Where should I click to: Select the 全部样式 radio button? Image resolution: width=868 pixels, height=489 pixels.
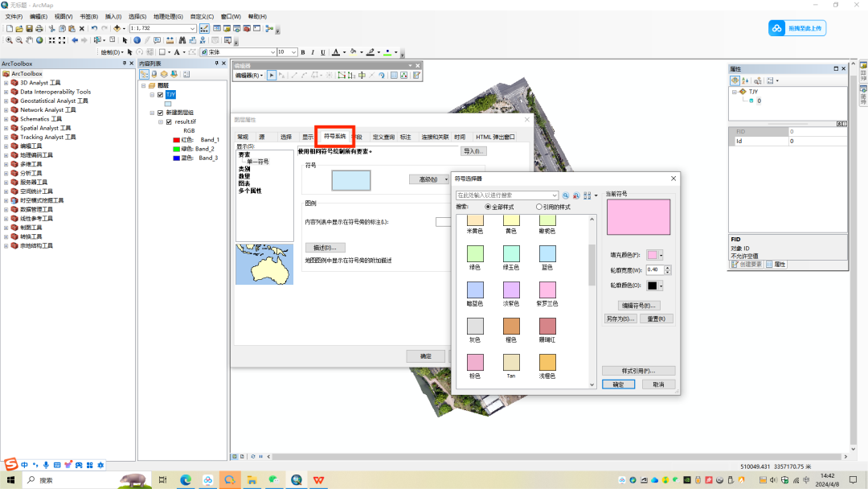click(x=488, y=208)
